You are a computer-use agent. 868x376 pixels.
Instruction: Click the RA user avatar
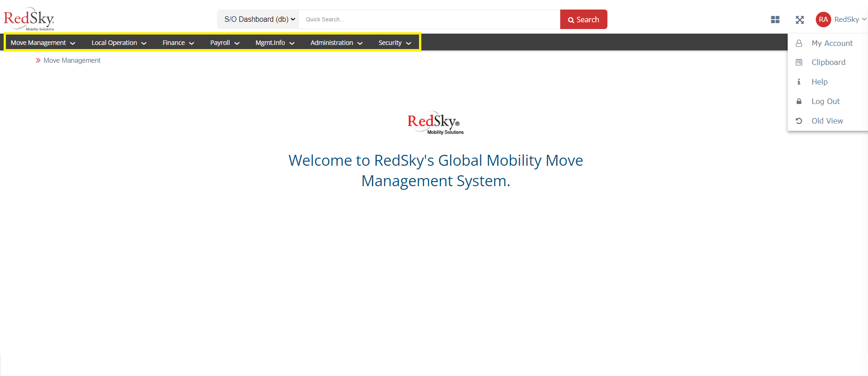click(823, 20)
